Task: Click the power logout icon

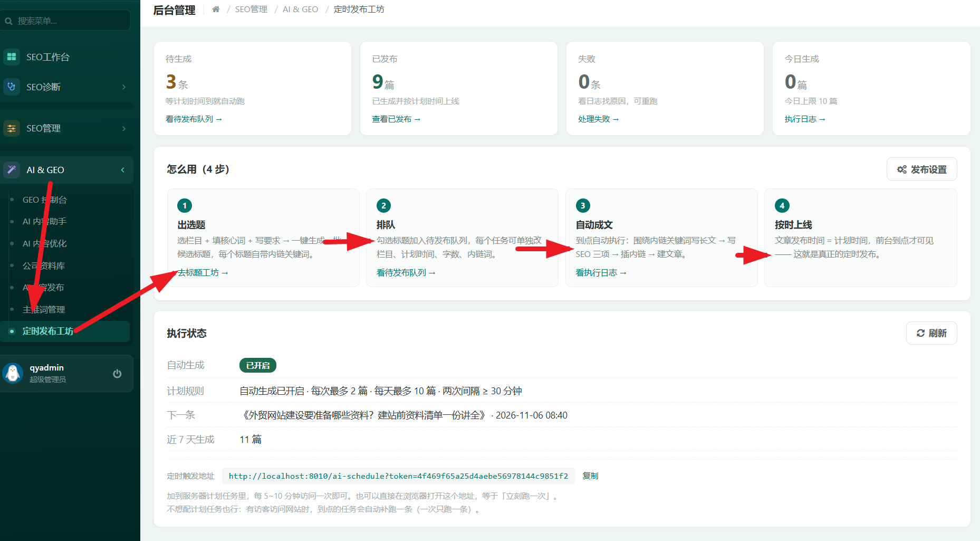Action: click(117, 374)
